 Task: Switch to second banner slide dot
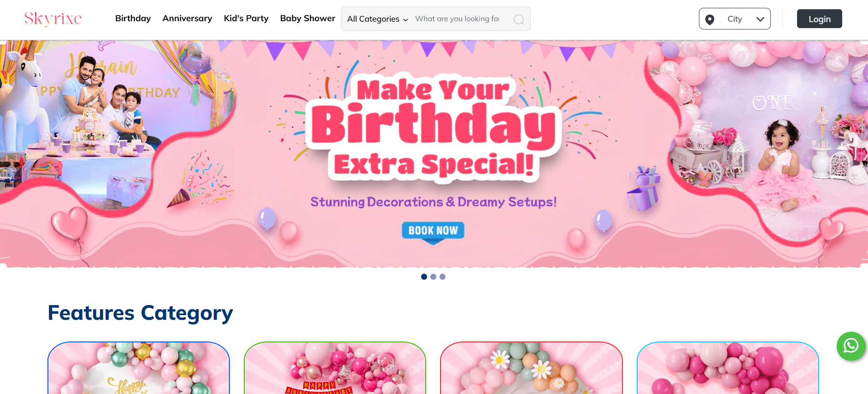433,276
